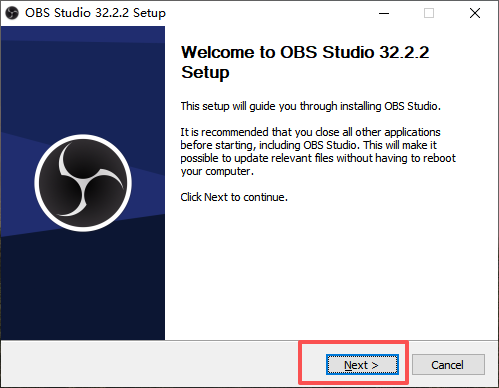The height and width of the screenshot is (388, 499).
Task: Click the 'It is recommended' paragraph
Action: click(318, 152)
